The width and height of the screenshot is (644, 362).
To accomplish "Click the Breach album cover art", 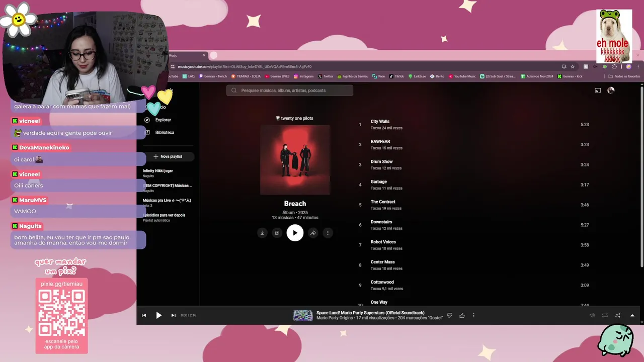I will tap(295, 160).
